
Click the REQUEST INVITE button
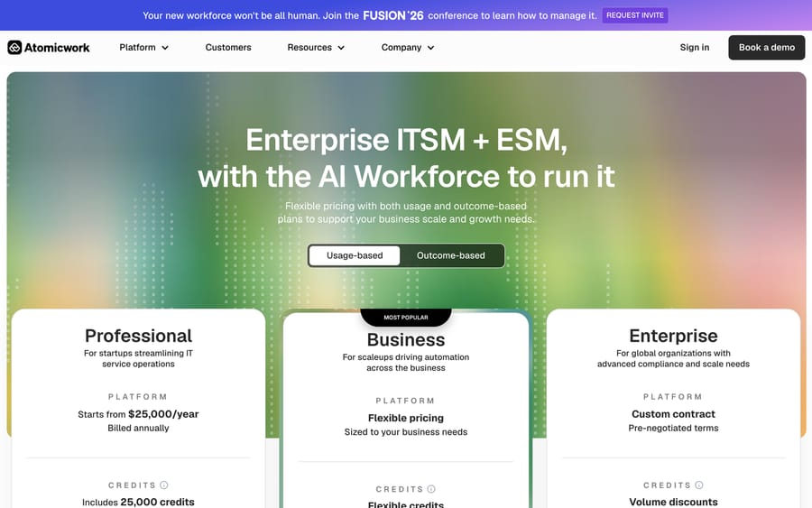[635, 15]
